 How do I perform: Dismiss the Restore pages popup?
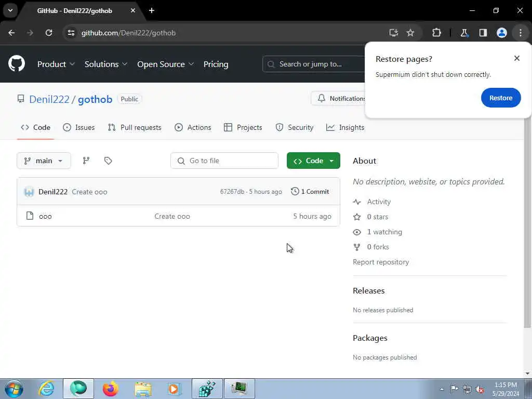(517, 58)
